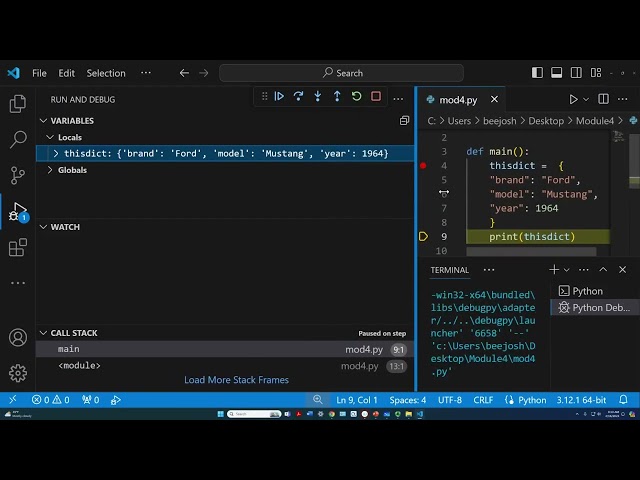The height and width of the screenshot is (480, 640).
Task: Click Load More Stack Frames link
Action: 236,380
